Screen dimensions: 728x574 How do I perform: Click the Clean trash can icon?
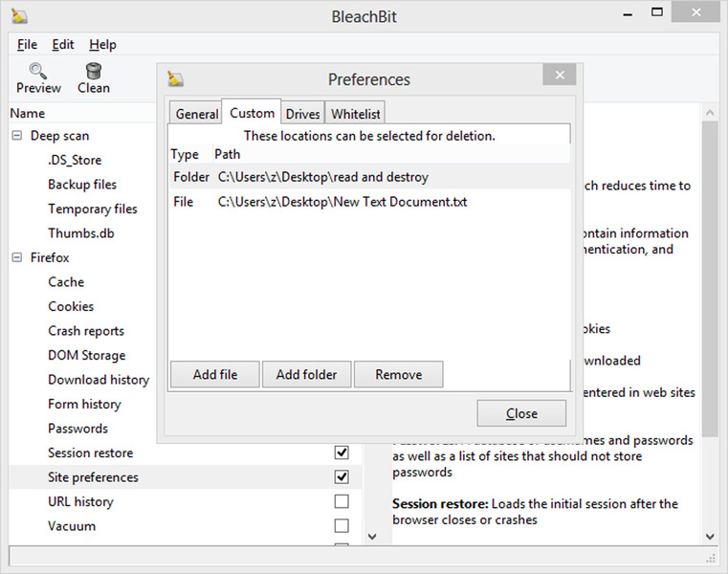(x=94, y=71)
